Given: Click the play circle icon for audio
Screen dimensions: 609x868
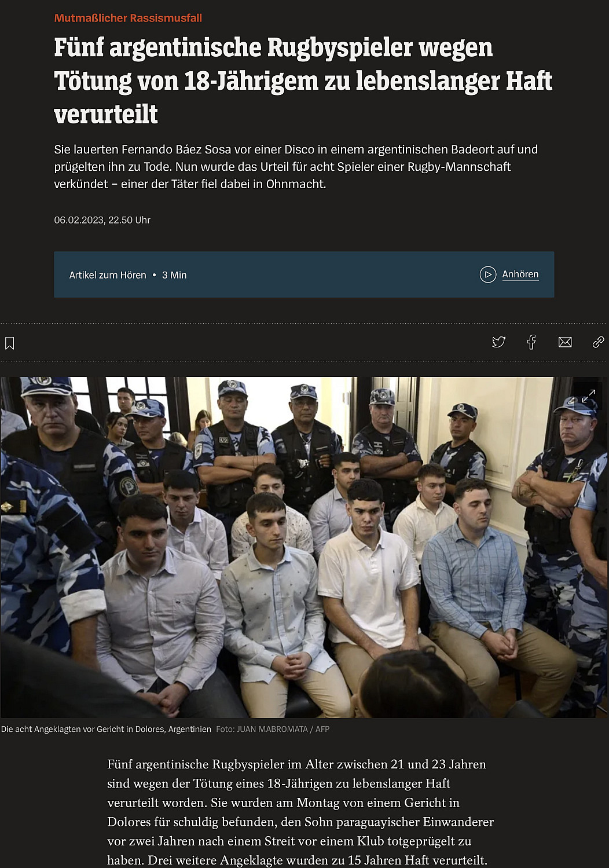Looking at the screenshot, I should click(x=488, y=274).
